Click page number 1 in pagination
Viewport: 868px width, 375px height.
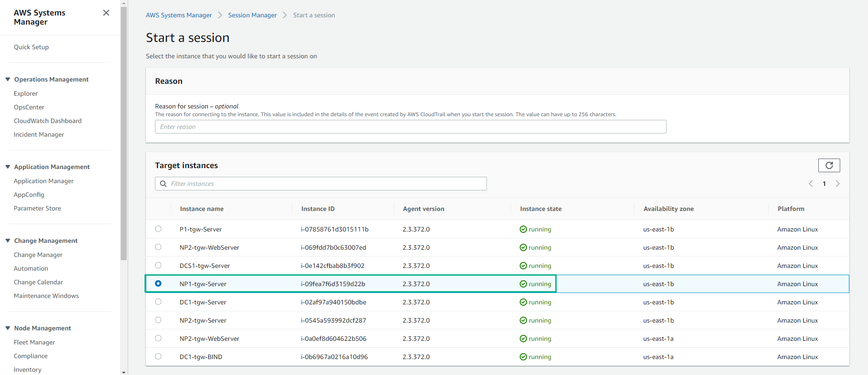824,184
